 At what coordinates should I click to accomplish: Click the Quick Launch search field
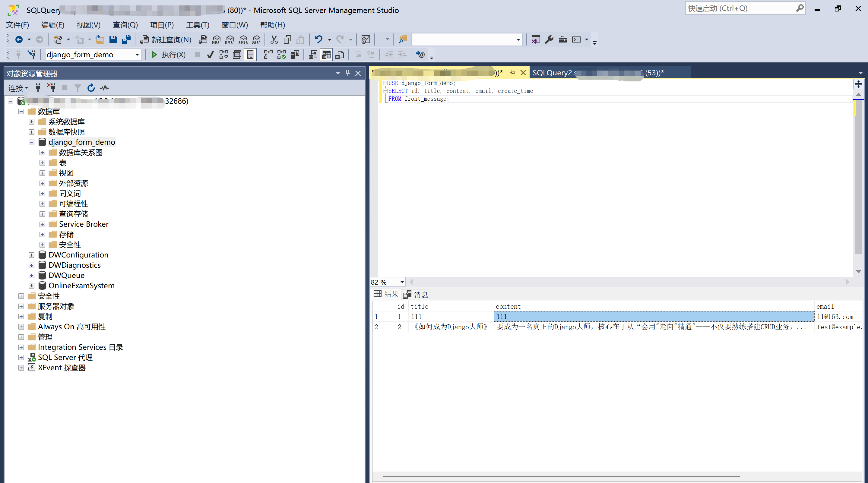(x=741, y=8)
